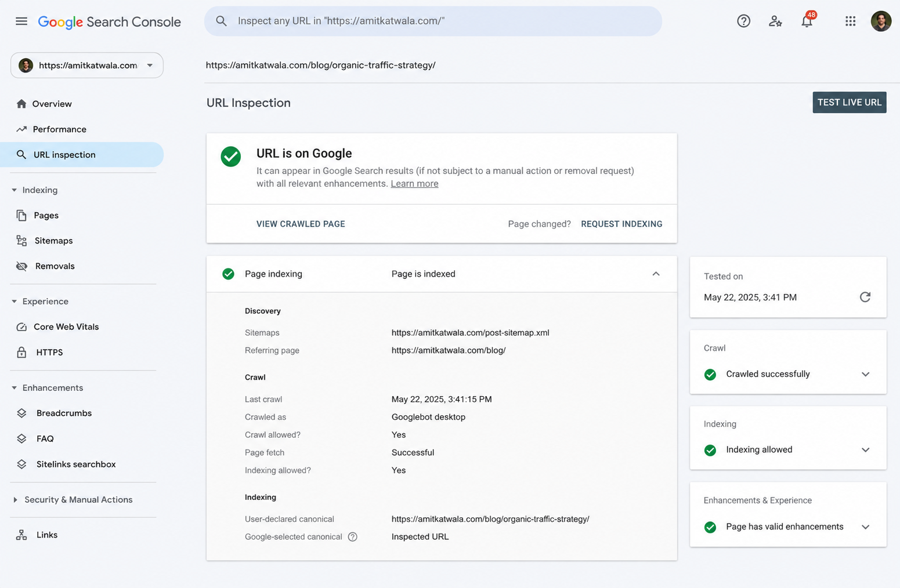The image size is (900, 588).
Task: Open the property selector dropdown
Action: tap(87, 65)
